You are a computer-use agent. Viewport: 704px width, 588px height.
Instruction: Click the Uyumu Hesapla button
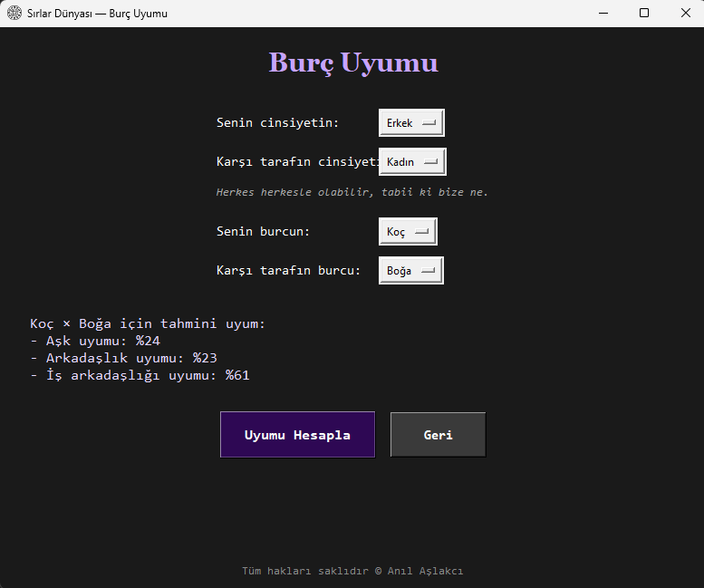point(298,435)
